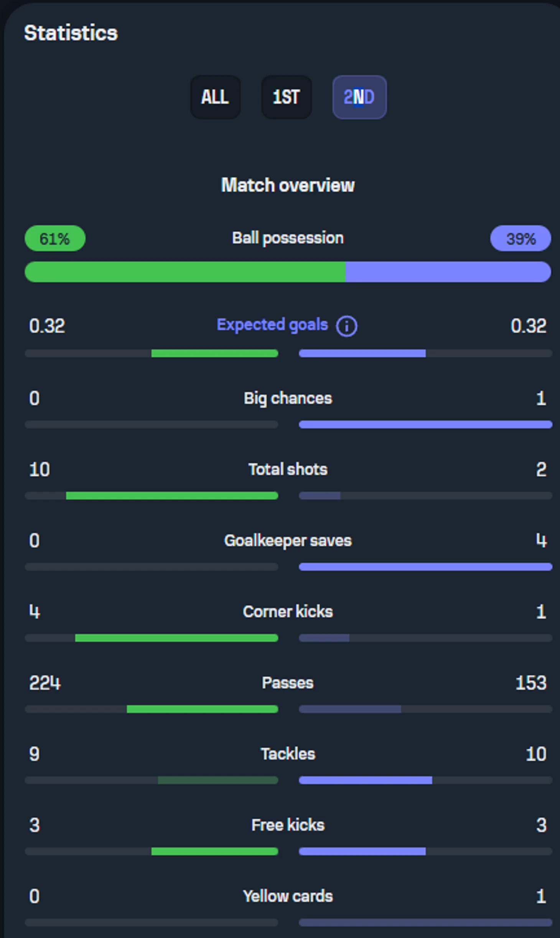Image resolution: width=560 pixels, height=938 pixels.
Task: Click the Goalkeeper saves label
Action: (x=288, y=541)
